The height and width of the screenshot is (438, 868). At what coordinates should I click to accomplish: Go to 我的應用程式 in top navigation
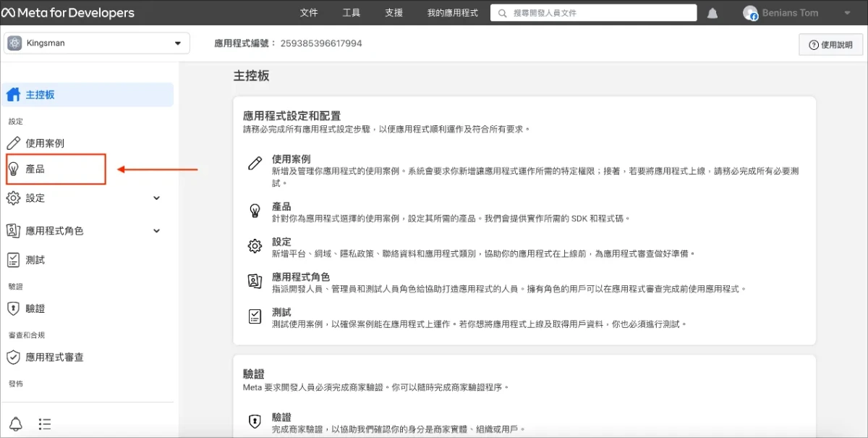(452, 13)
